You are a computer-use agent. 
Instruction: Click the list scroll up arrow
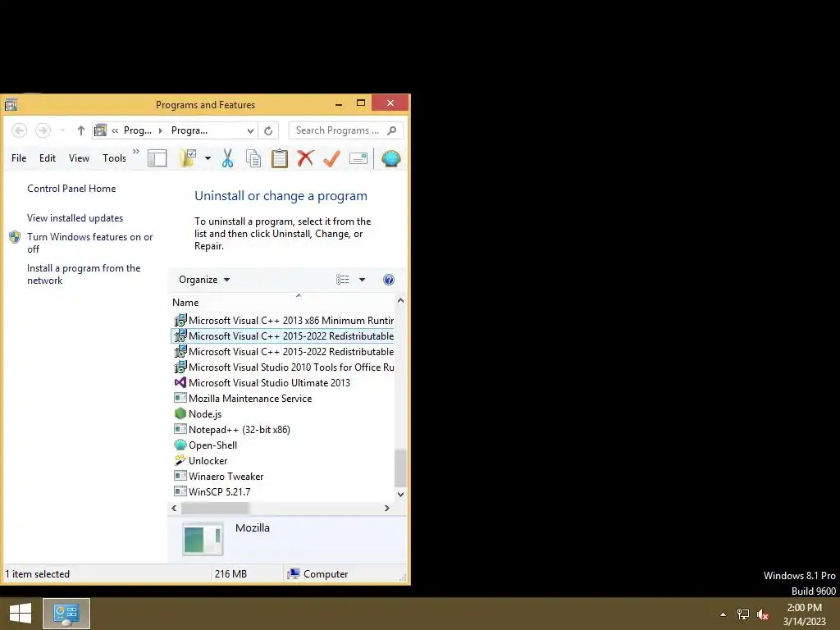[400, 301]
